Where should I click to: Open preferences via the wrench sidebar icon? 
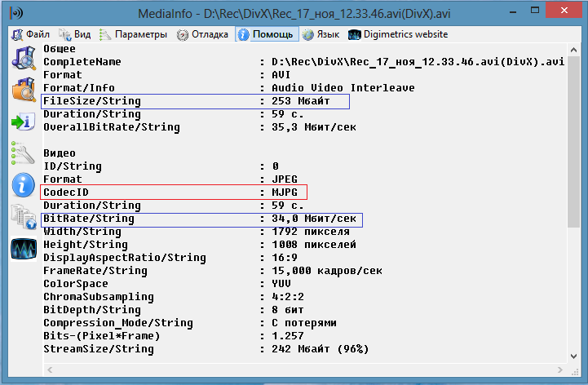coord(22,153)
